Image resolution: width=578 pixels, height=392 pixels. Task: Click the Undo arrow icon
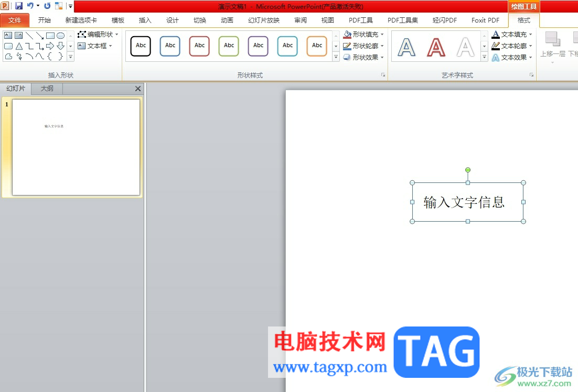pos(30,6)
